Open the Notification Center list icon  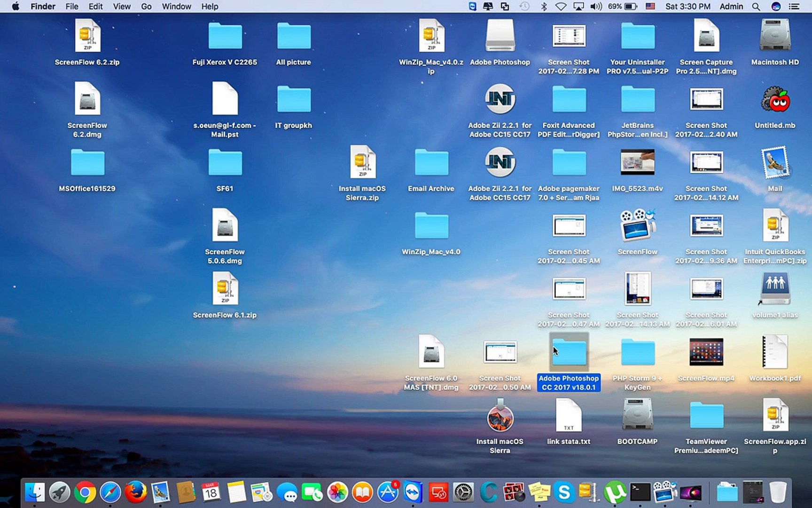[794, 7]
